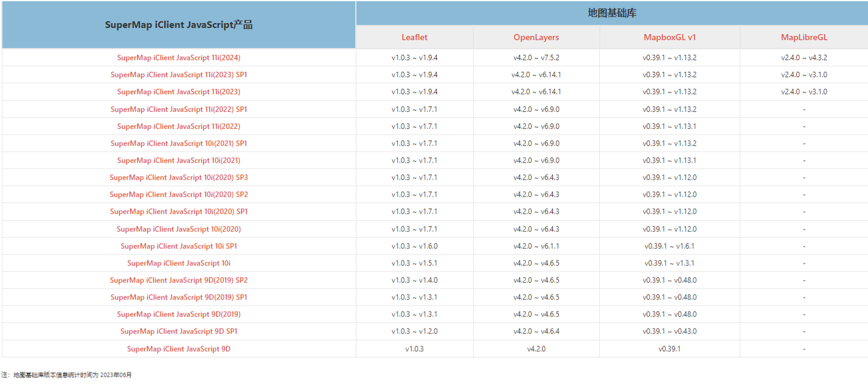
Task: Select Leaflet cell for 11i(2024) row
Action: (x=414, y=58)
